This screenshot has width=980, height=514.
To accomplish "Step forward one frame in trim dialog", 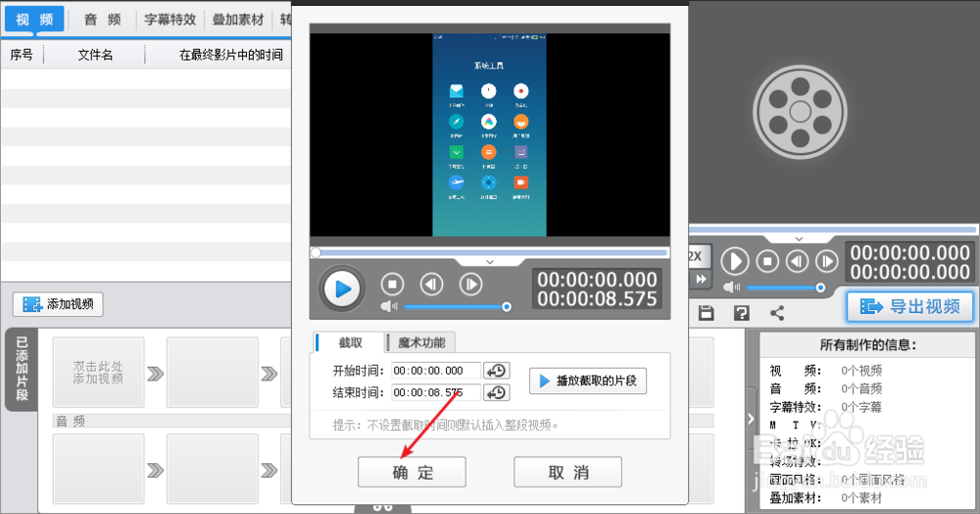I will pos(470,284).
